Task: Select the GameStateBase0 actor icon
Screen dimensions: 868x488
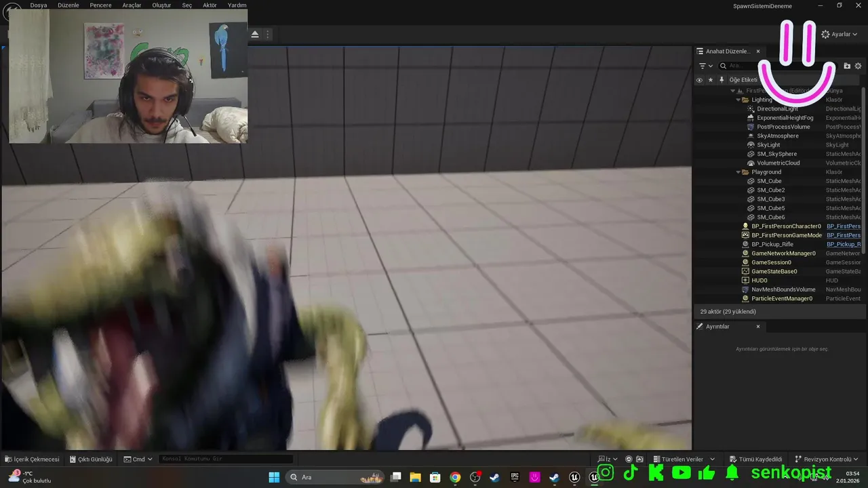Action: (745, 271)
